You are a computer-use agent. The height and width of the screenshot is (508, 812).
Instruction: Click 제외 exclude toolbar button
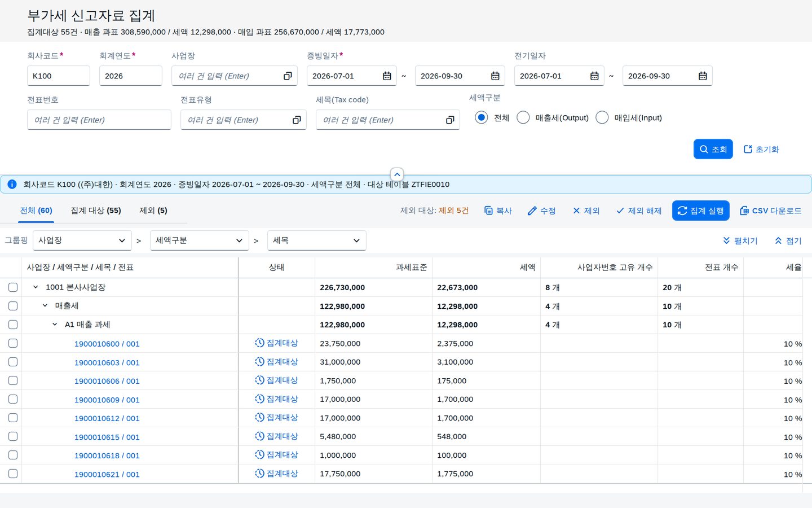(586, 211)
